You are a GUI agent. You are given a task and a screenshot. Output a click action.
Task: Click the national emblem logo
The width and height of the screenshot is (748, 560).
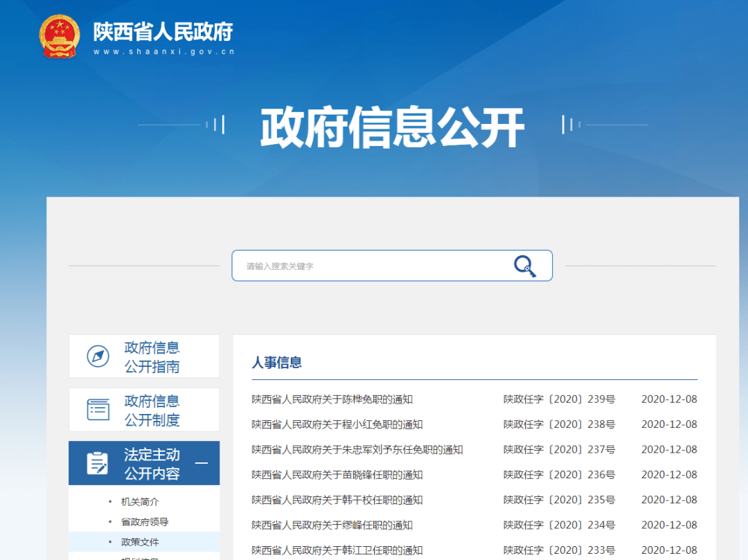[x=60, y=35]
